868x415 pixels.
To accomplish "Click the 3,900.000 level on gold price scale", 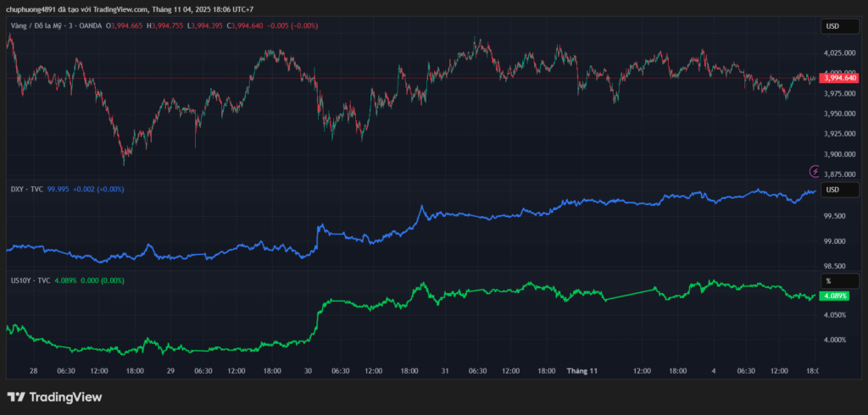I will [839, 154].
